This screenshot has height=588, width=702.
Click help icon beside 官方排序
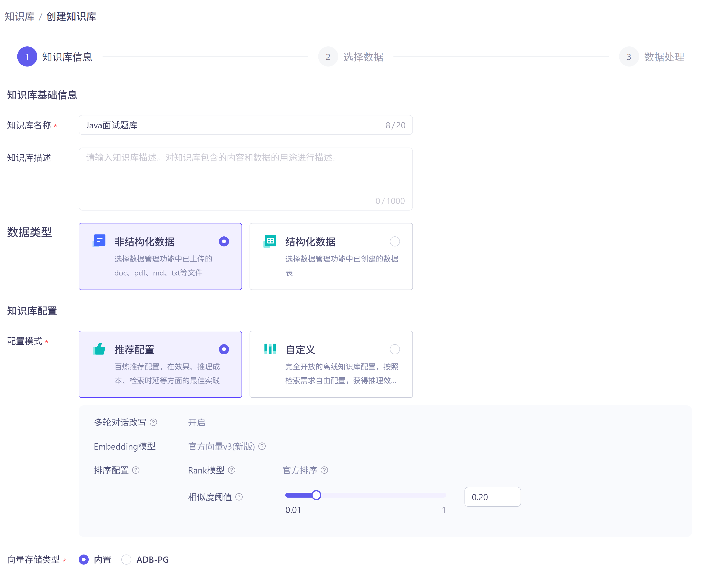coord(324,470)
